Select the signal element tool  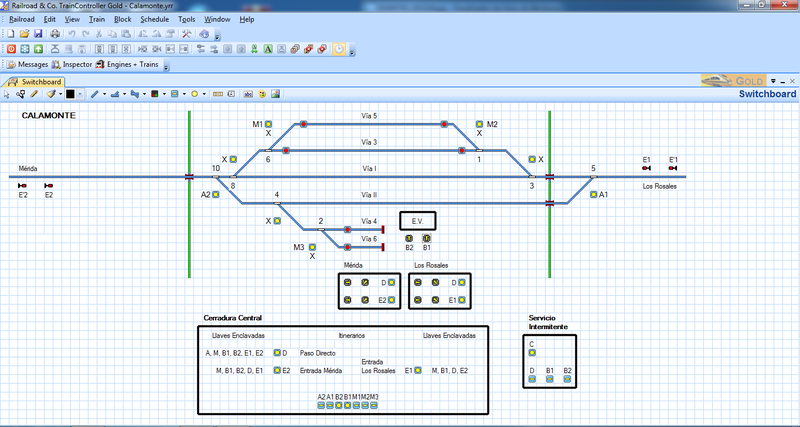pos(155,94)
